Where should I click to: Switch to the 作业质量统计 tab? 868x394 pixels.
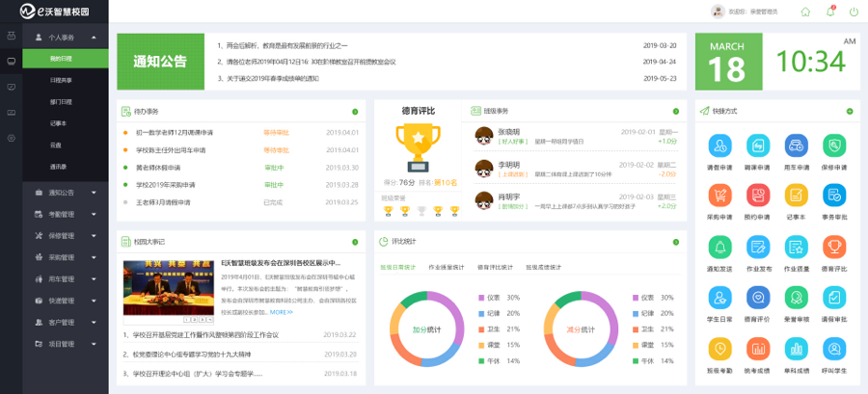446,267
